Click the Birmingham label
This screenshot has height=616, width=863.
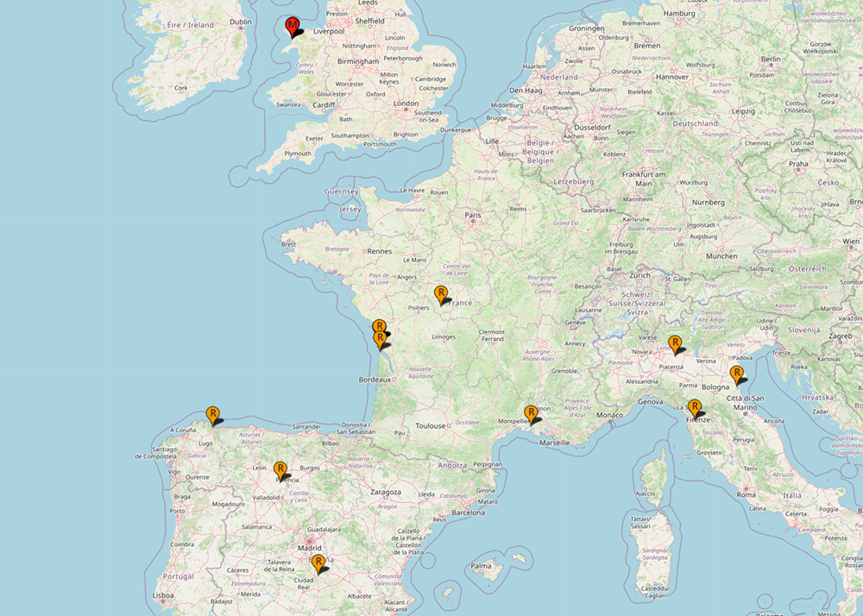358,61
